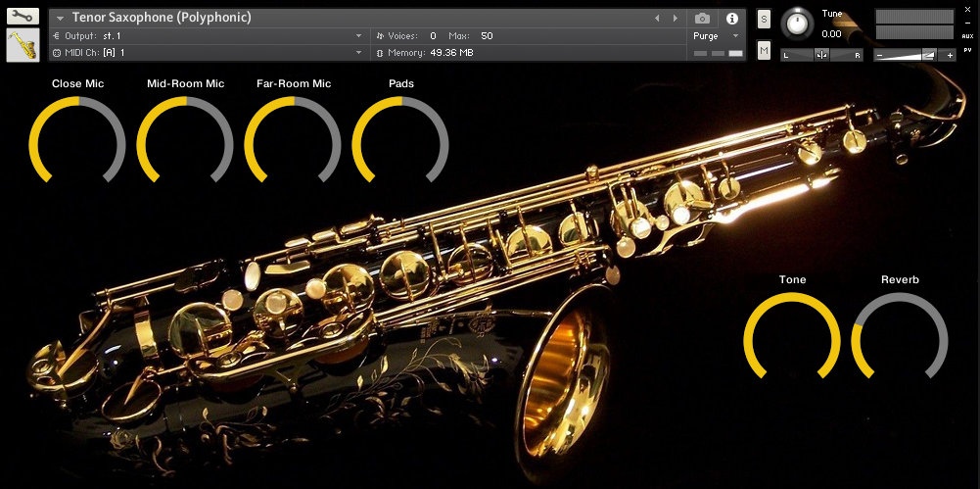Expand the Output st. 1 dropdown
This screenshot has width=980, height=489.
(358, 35)
